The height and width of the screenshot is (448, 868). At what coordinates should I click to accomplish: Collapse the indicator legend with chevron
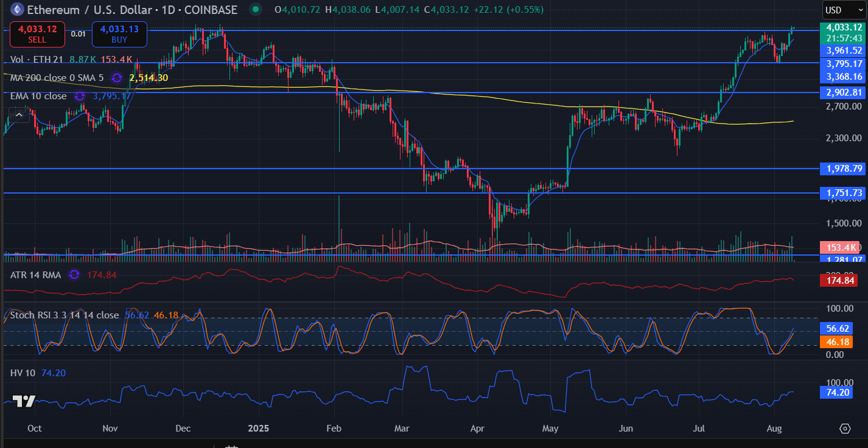[19, 114]
